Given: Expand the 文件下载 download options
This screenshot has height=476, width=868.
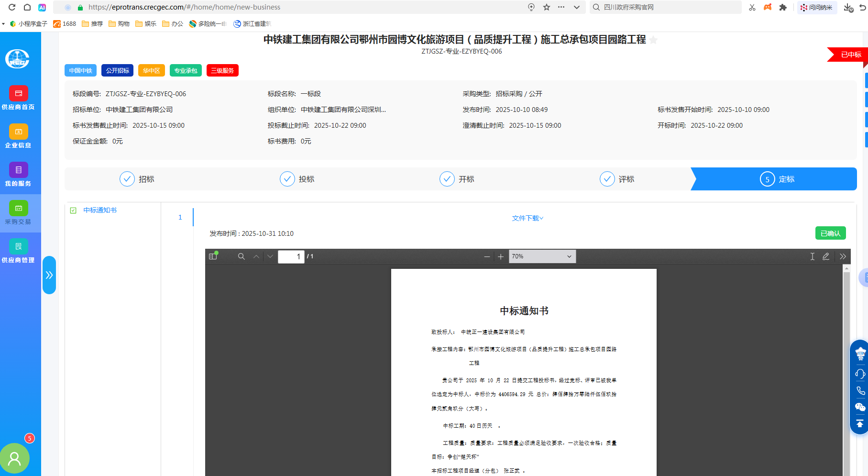Looking at the screenshot, I should click(x=527, y=218).
